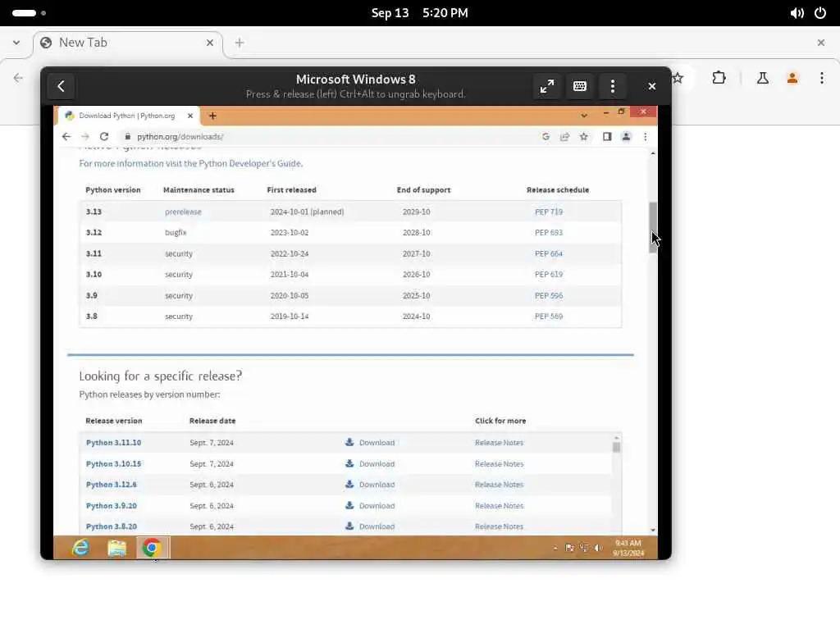
Task: Open the GNOME power menu icon
Action: point(820,13)
